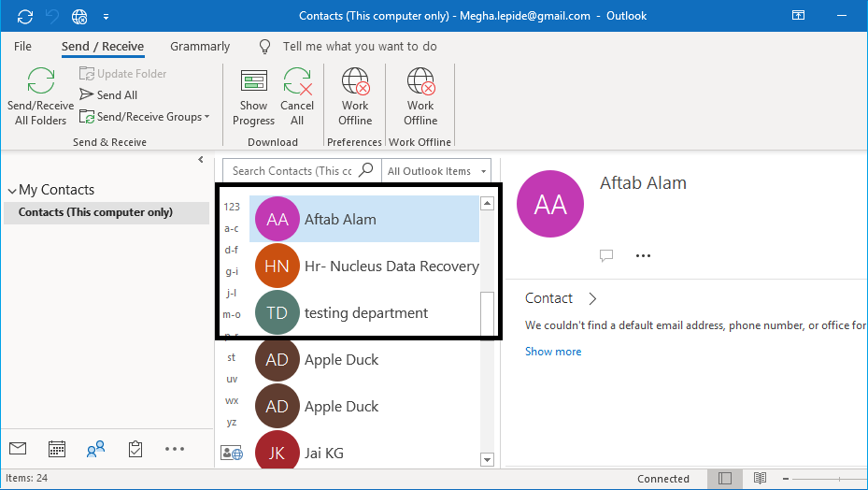
Task: Click the contact list scroll up arrow
Action: click(x=487, y=204)
